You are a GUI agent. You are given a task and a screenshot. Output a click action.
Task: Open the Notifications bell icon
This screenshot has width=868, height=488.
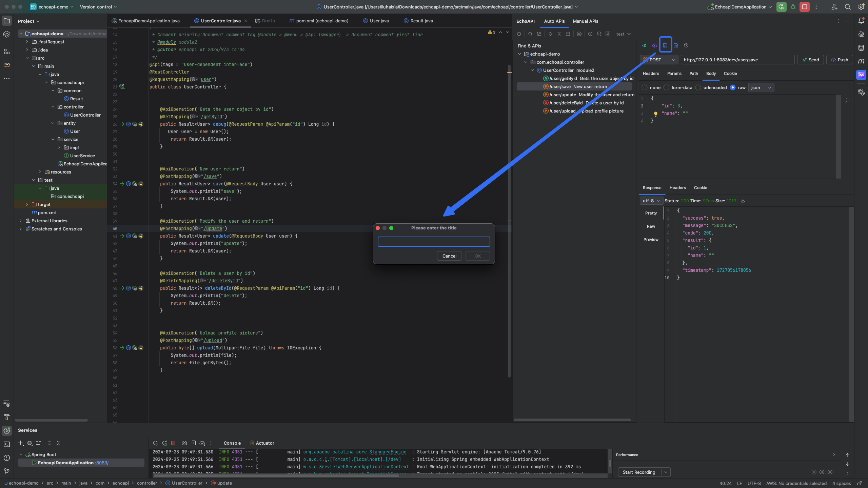point(861,21)
